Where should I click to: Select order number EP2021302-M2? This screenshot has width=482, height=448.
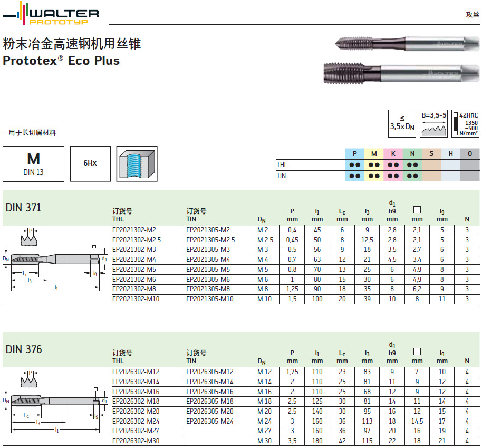click(134, 230)
